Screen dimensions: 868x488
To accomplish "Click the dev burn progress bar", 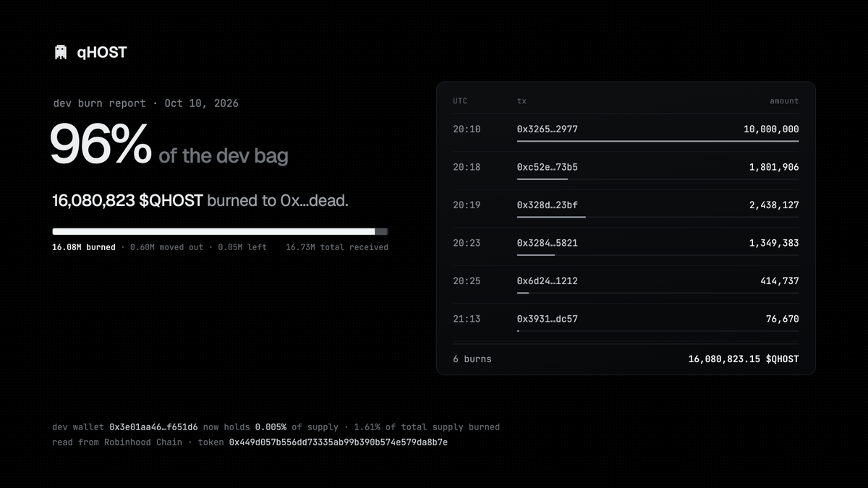I will pos(220,231).
